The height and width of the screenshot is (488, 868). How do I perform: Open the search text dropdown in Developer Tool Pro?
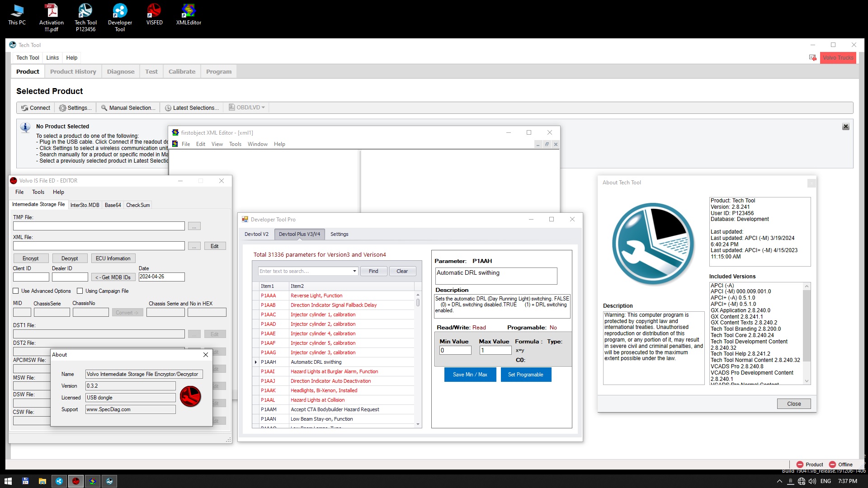[354, 271]
